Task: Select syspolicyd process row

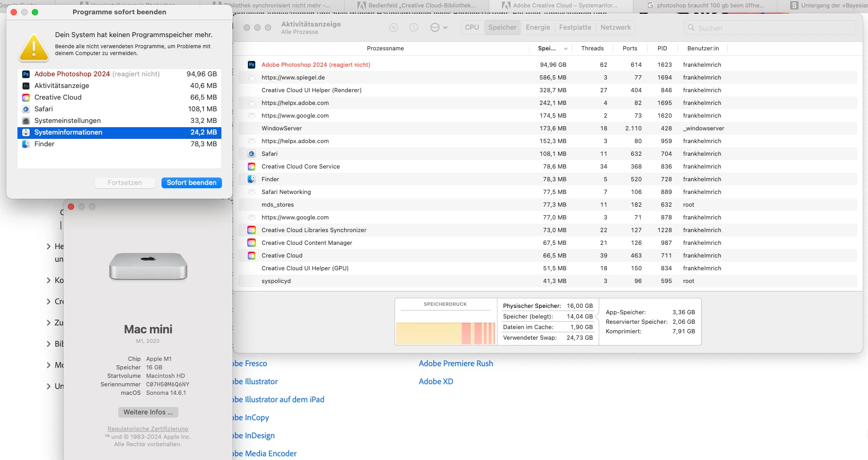Action: (548, 281)
